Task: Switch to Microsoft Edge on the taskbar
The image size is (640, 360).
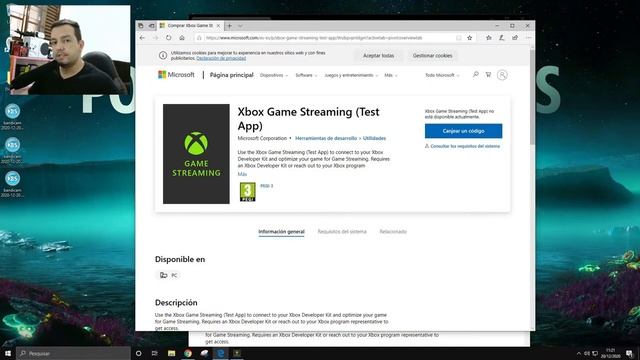Action: [220, 353]
